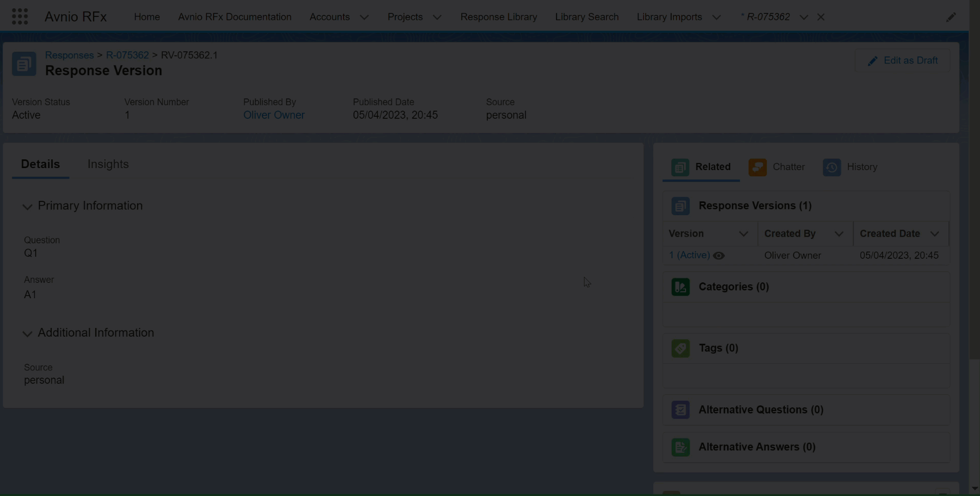Screen dimensions: 980x496
Task: Open the Projects dropdown arrow
Action: pyautogui.click(x=437, y=17)
